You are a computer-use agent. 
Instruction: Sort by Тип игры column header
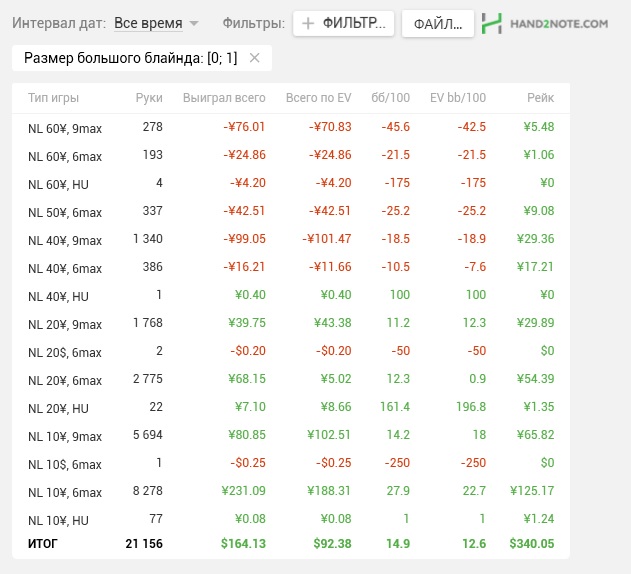[54, 98]
